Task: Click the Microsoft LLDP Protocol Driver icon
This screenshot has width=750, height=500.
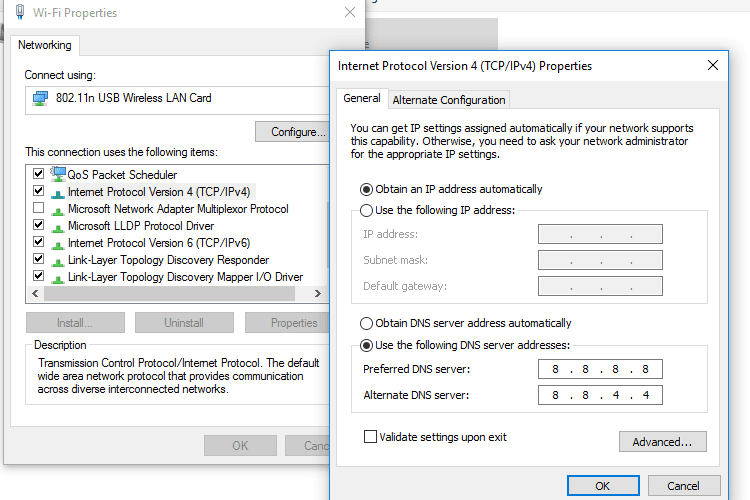Action: coord(58,228)
